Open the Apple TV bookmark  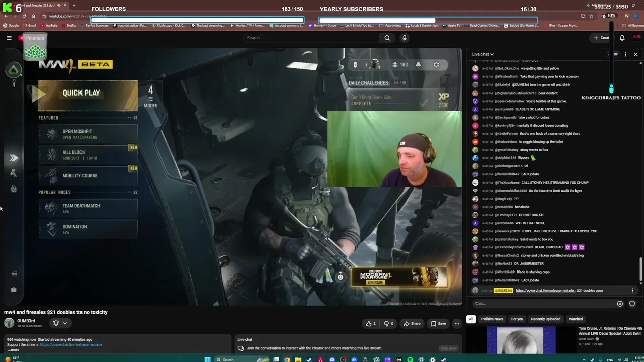(451, 25)
